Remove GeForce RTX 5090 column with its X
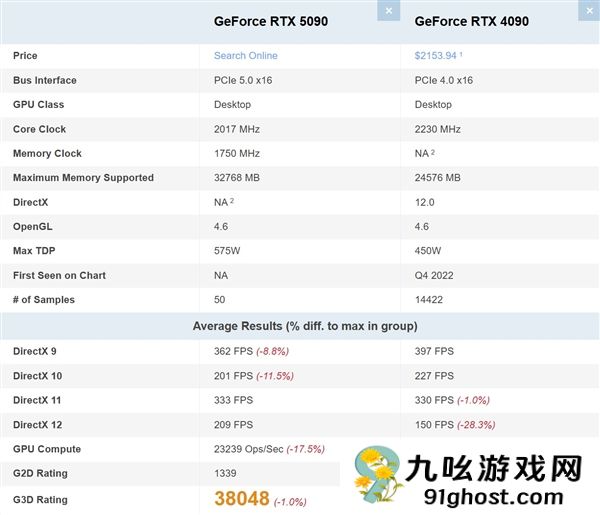 [x=388, y=10]
